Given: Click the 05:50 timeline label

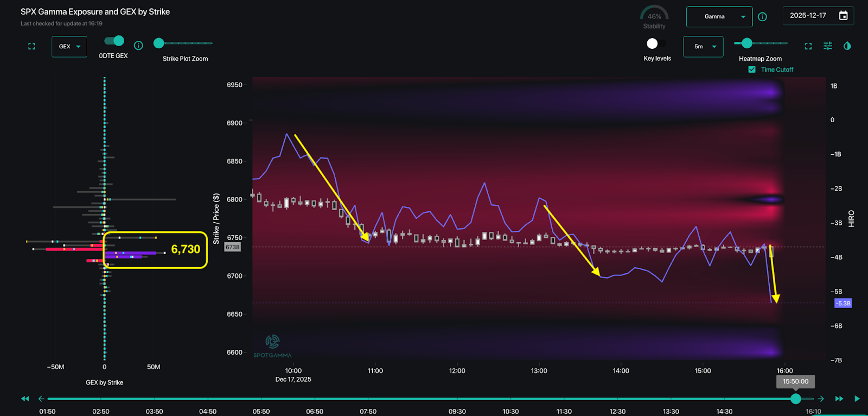Looking at the screenshot, I should (x=261, y=412).
